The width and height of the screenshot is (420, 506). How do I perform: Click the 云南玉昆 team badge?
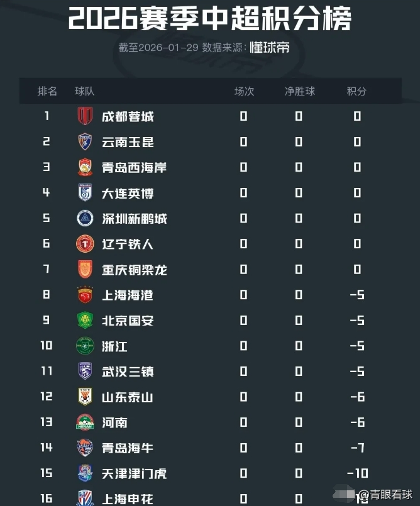pyautogui.click(x=85, y=142)
